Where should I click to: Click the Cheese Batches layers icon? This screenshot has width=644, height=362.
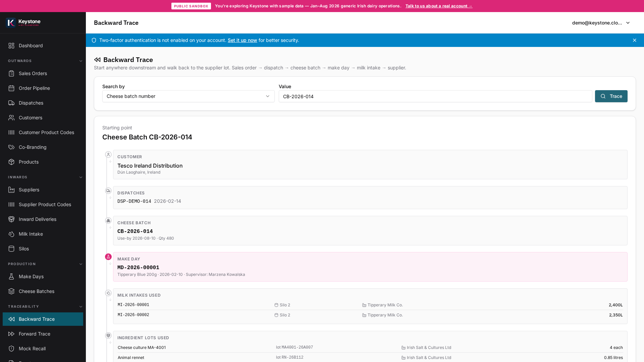(11, 291)
